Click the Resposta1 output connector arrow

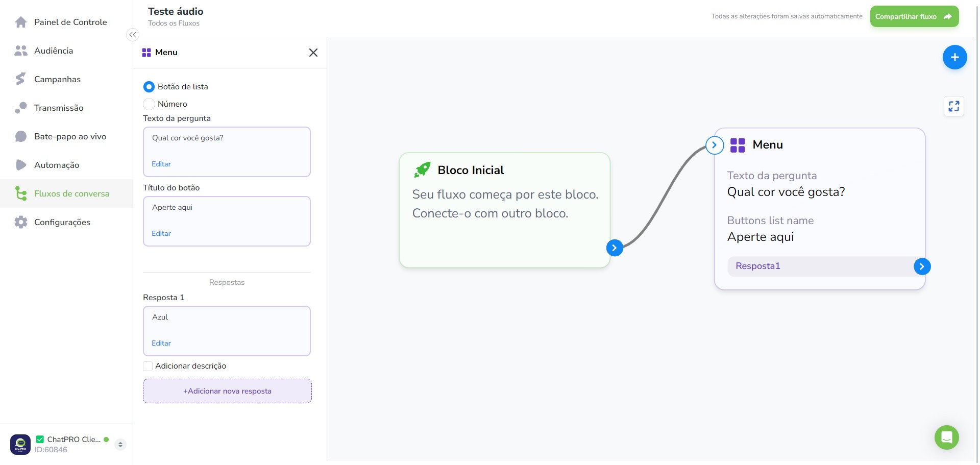(922, 266)
